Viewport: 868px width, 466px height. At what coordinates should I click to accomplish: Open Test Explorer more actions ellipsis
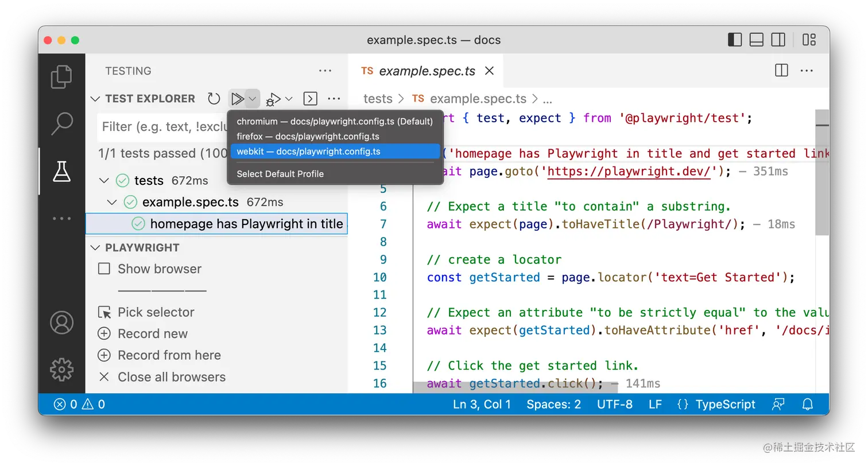334,99
